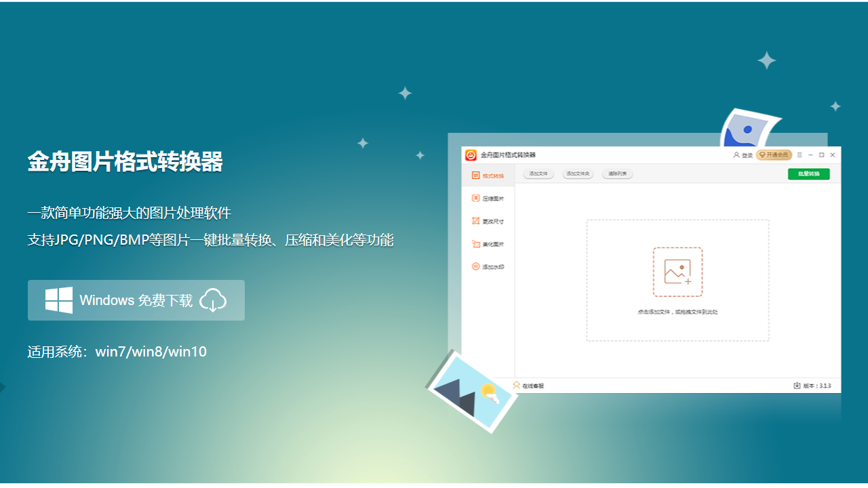Click the 添加文件 button

tap(538, 174)
